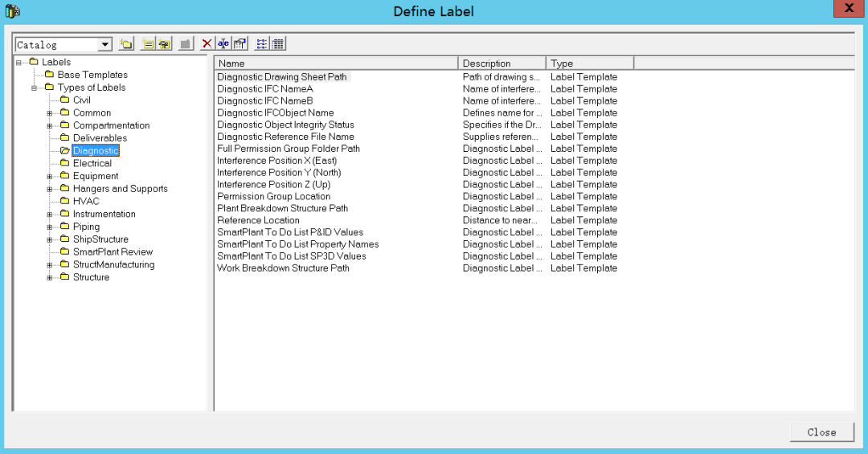The height and width of the screenshot is (454, 868).
Task: Open the Catalog dropdown arrow
Action: click(104, 45)
